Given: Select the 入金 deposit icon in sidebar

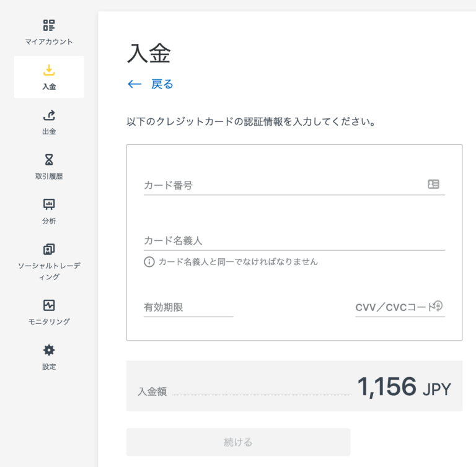Looking at the screenshot, I should [x=49, y=71].
